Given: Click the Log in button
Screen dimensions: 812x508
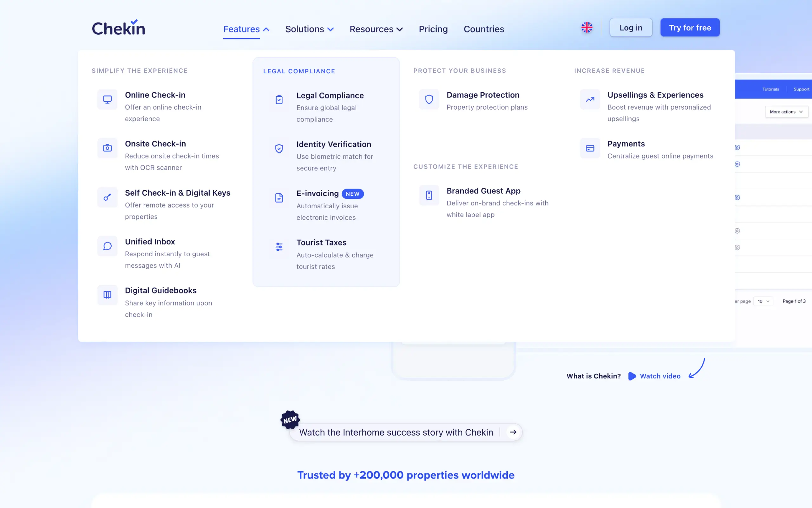Looking at the screenshot, I should [x=631, y=28].
